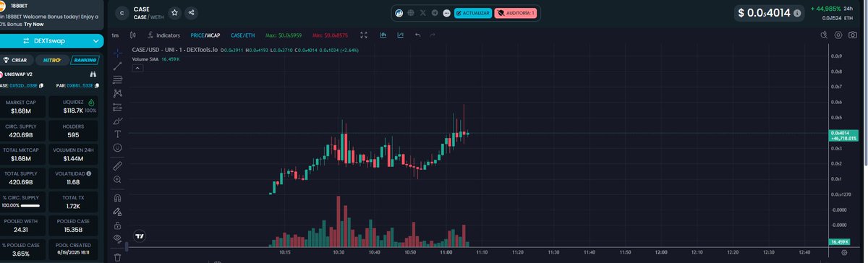The height and width of the screenshot is (263, 868).
Task: Open the 1m timeframe selector
Action: 115,35
